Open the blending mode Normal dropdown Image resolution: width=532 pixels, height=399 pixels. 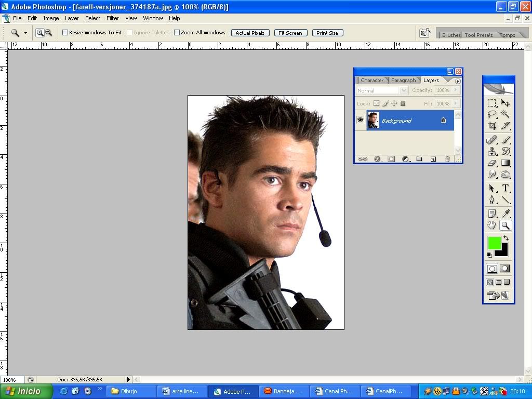[x=403, y=90]
